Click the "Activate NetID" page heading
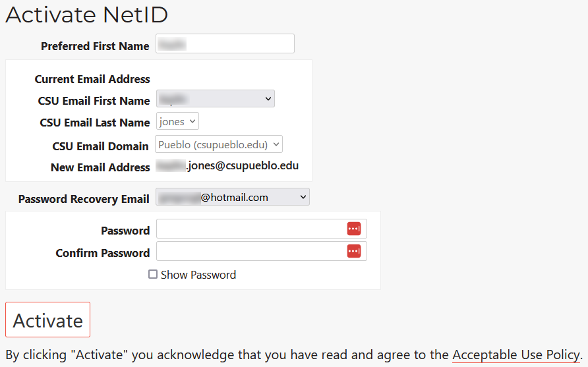 click(86, 14)
